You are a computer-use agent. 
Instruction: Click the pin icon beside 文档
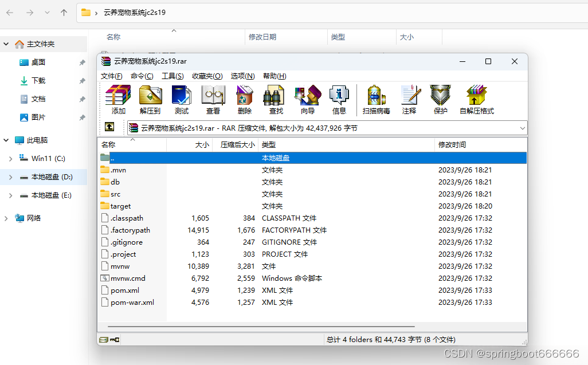click(82, 99)
